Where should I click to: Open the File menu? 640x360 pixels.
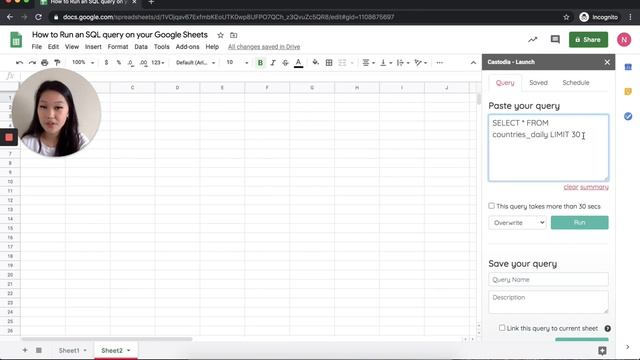[37, 47]
